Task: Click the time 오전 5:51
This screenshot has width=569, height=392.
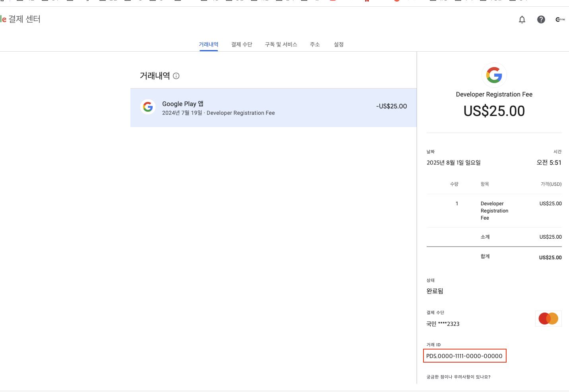Action: coord(549,163)
